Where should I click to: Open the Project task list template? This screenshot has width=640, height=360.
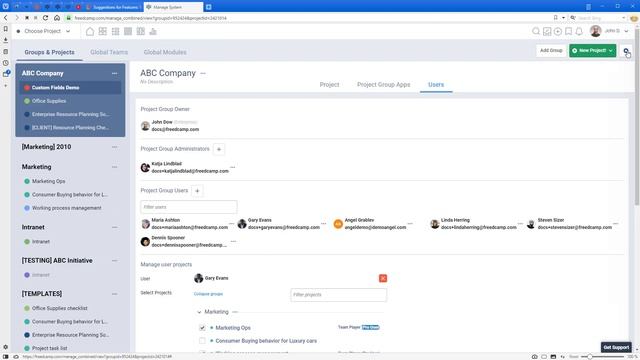click(x=49, y=349)
